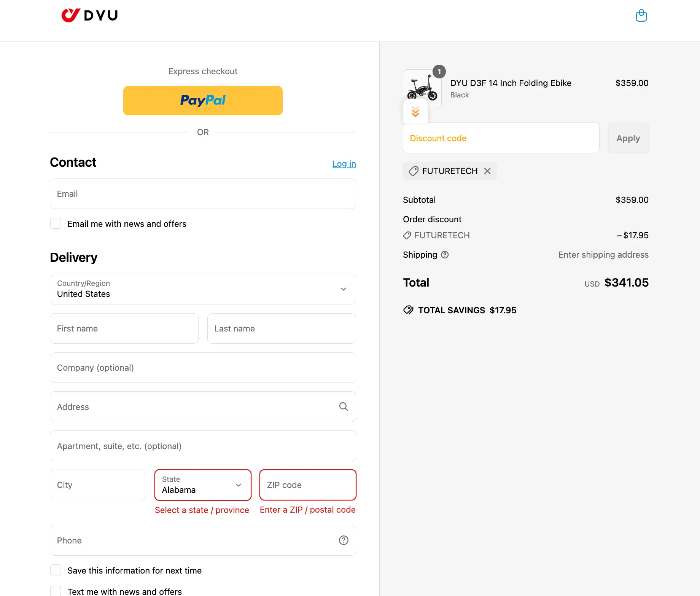Click the DYU logo in the header

tap(89, 15)
